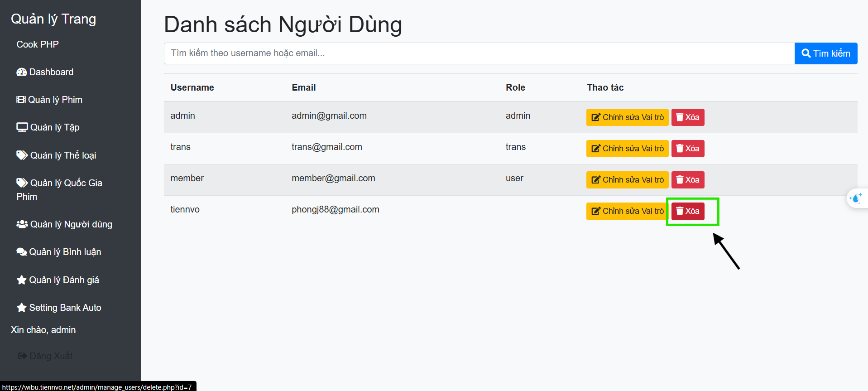The width and height of the screenshot is (868, 391).
Task: Delete the tiennvo user with Xóa
Action: click(x=687, y=211)
